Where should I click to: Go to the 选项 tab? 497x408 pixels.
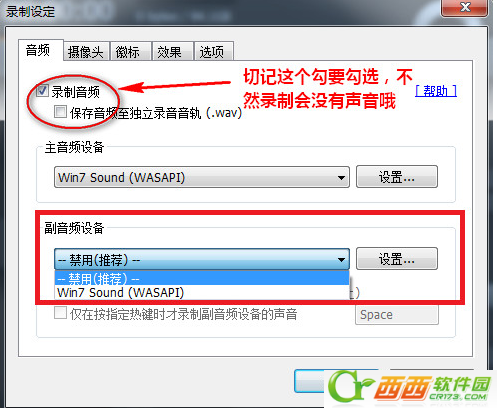pos(214,52)
